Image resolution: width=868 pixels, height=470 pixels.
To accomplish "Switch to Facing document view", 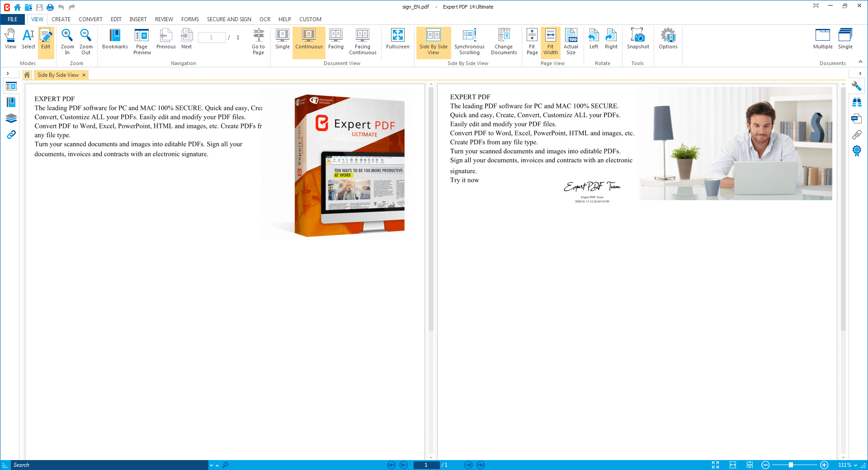I will click(336, 39).
